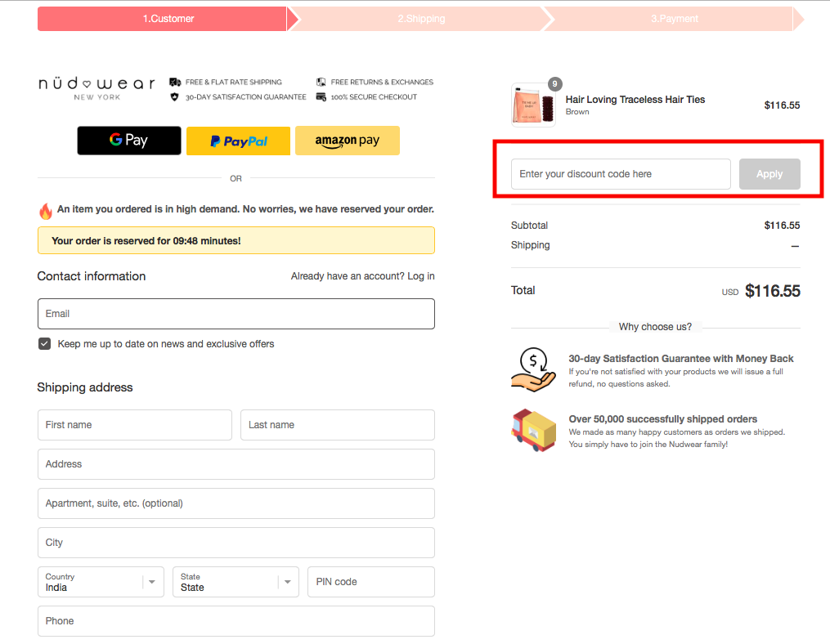
Task: Click the quantity badge showing 9
Action: pos(554,83)
